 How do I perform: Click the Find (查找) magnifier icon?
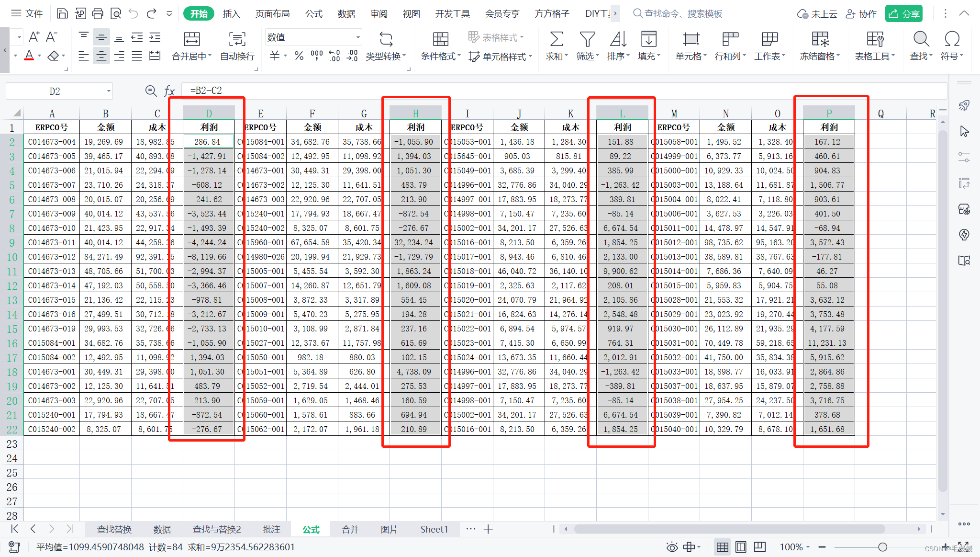[x=921, y=39]
